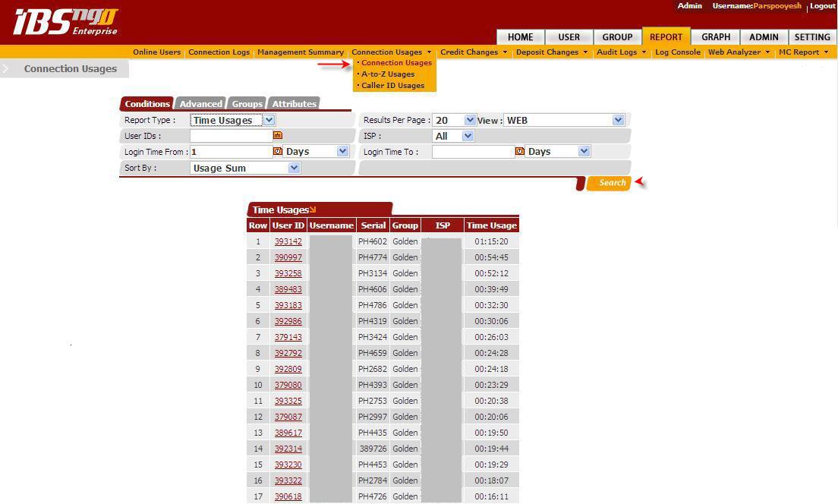
Task: Open the Login Time From Days unit dropdown
Action: click(316, 152)
